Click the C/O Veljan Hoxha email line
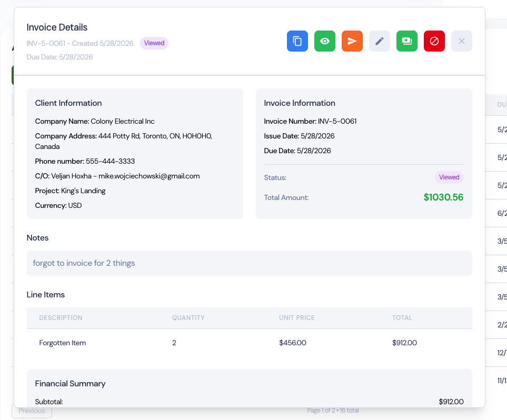Screen dimensions: 507x420 [117, 176]
